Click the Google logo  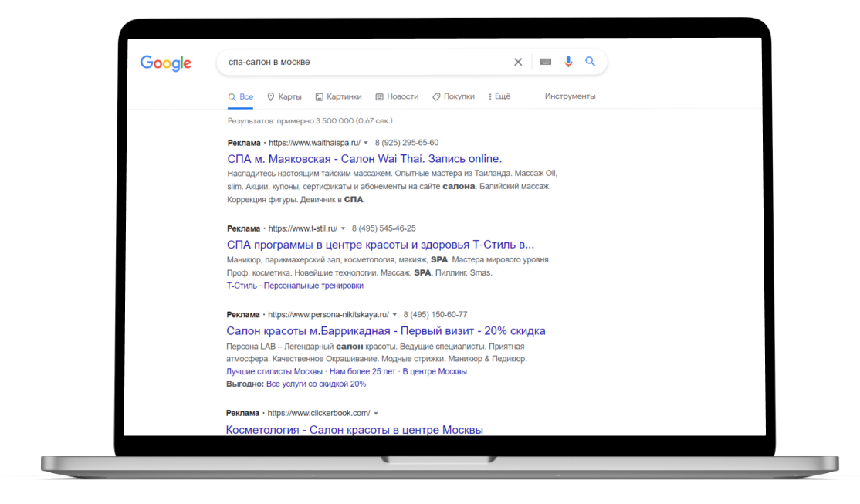[166, 63]
